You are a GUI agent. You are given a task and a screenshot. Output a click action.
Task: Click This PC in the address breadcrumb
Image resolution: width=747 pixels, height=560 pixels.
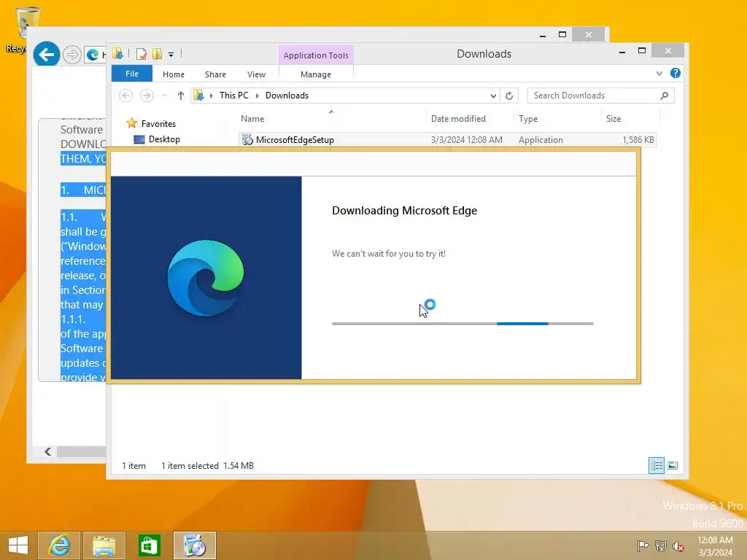[234, 96]
